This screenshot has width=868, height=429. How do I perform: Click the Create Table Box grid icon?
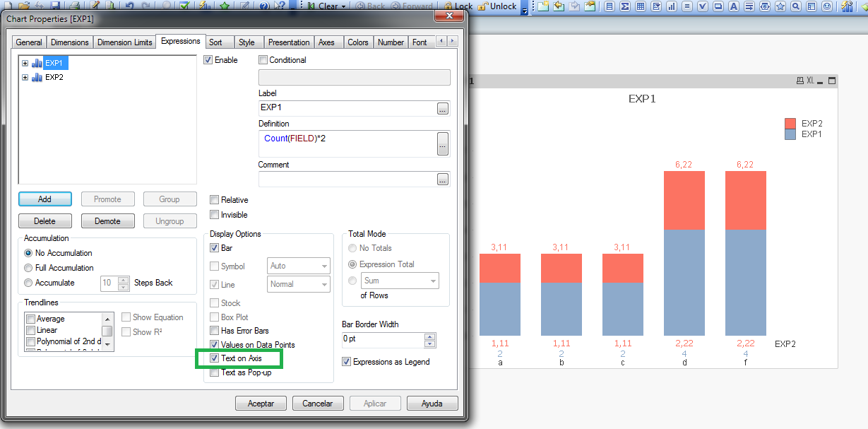click(641, 6)
